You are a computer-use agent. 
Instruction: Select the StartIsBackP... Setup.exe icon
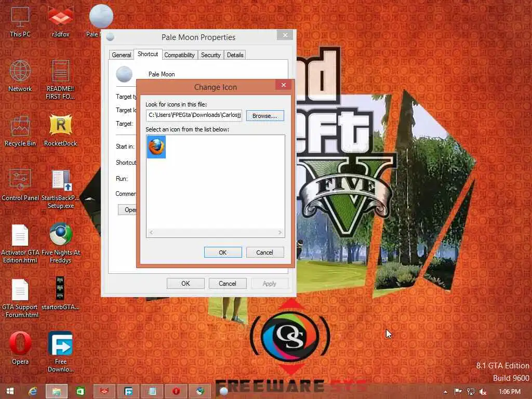(60, 189)
